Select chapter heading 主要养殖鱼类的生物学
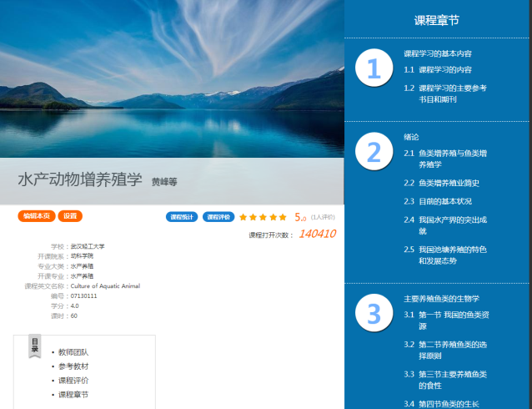 point(441,298)
